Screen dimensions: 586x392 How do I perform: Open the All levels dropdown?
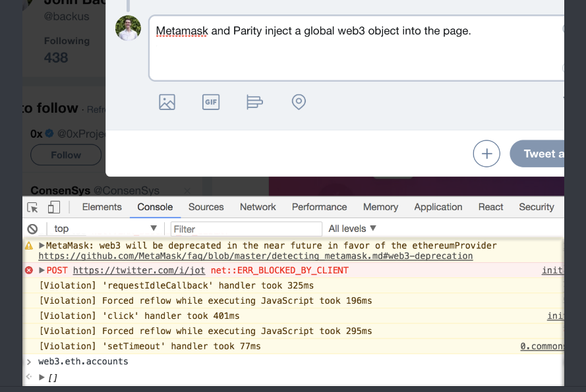coord(352,229)
